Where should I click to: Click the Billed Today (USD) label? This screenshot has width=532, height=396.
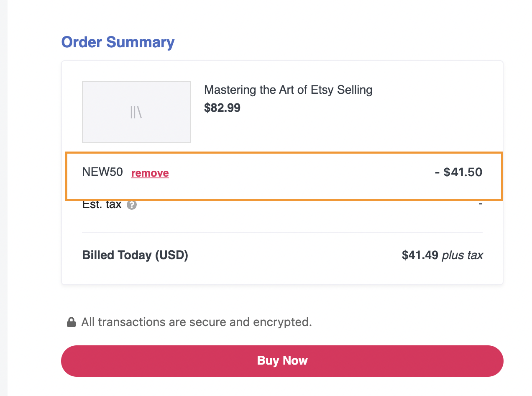tap(135, 255)
